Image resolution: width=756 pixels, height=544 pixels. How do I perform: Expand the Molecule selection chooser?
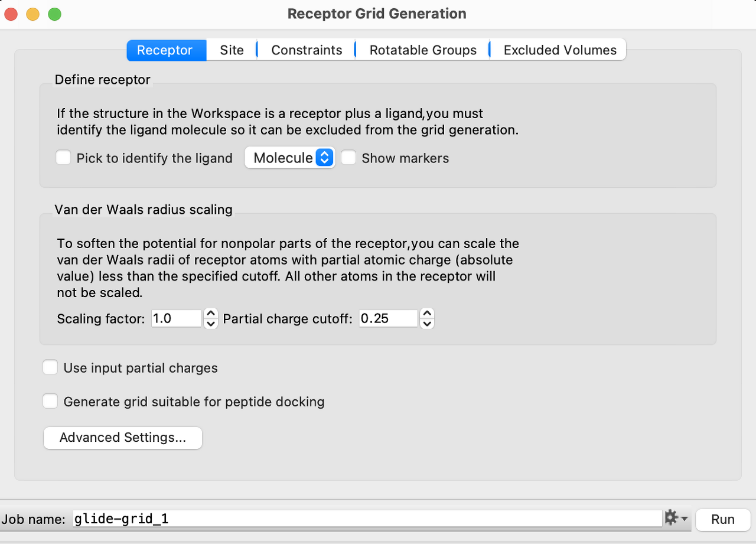coord(324,157)
